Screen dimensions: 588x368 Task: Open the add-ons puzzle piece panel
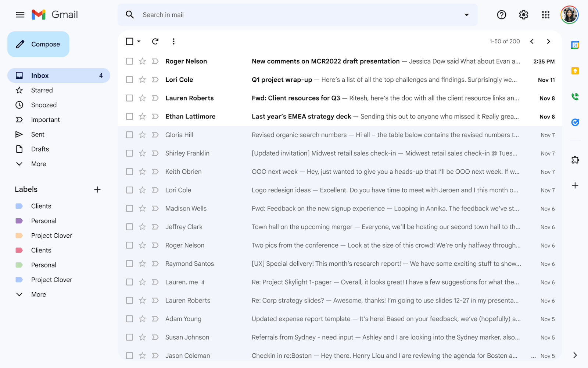(575, 160)
